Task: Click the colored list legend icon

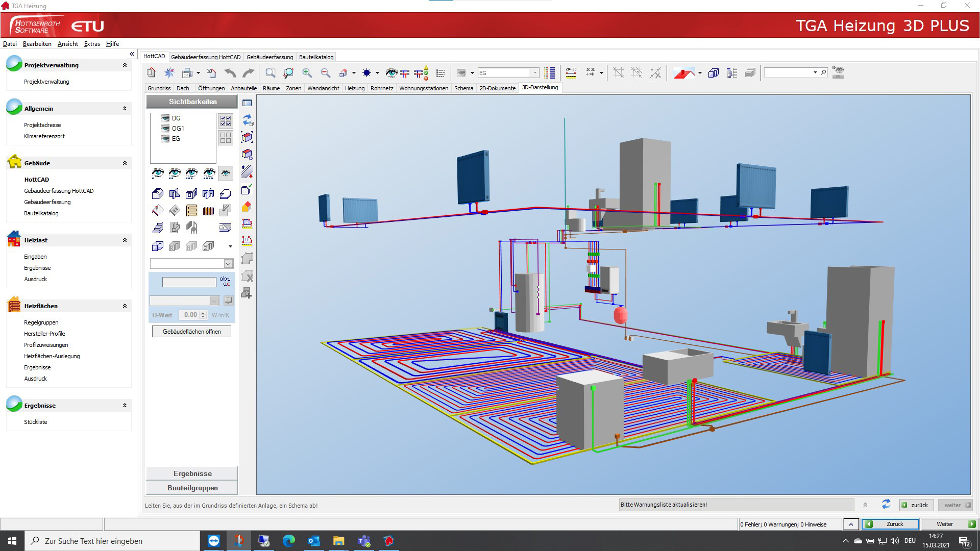Action: [x=549, y=73]
